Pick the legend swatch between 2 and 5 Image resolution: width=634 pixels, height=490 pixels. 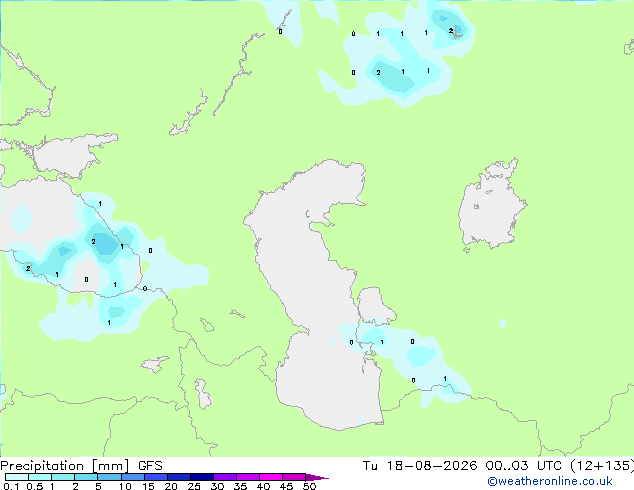(86, 477)
